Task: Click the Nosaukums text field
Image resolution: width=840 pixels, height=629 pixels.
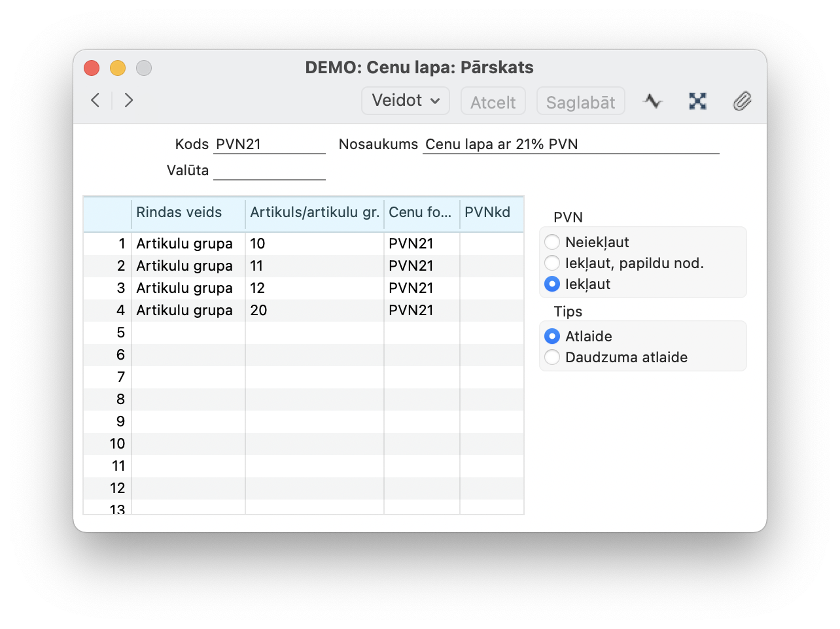Action: [570, 144]
